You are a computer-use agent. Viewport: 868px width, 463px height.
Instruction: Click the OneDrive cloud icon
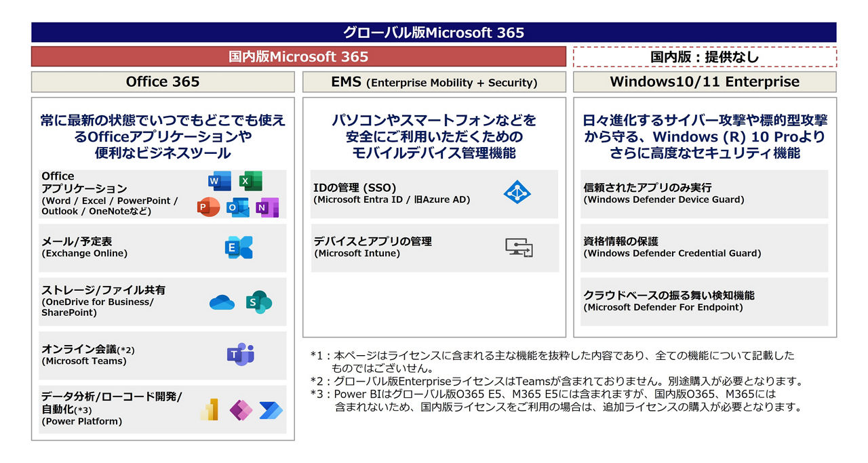click(222, 302)
